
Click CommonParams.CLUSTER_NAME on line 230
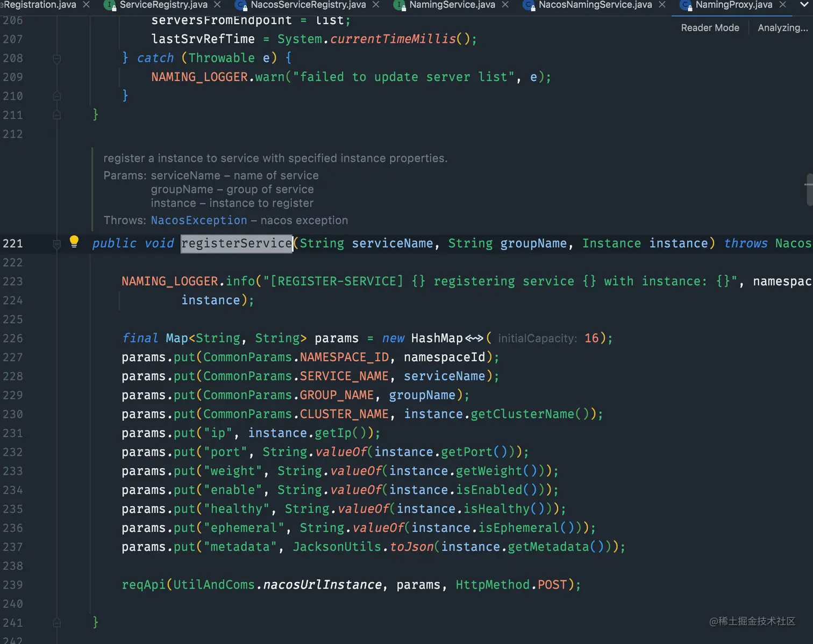[x=296, y=414]
